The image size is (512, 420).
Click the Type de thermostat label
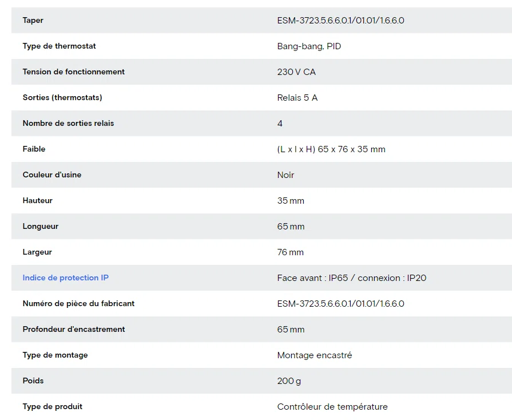click(59, 46)
